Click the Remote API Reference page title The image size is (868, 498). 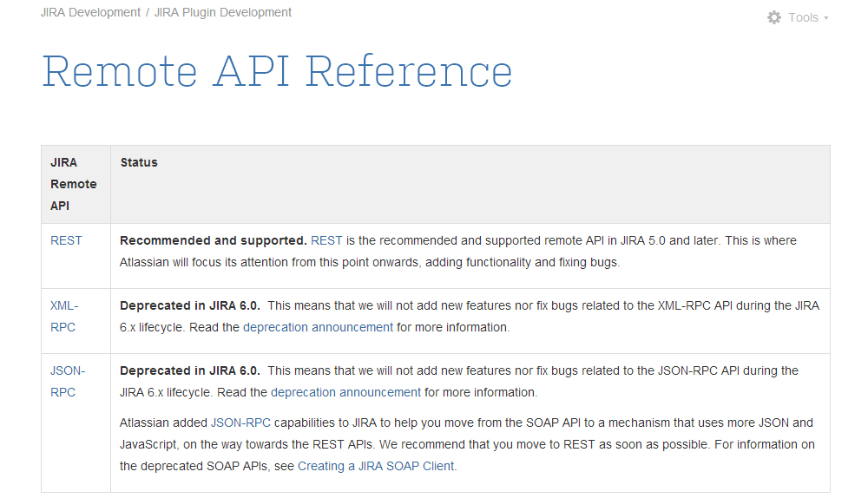click(x=277, y=71)
